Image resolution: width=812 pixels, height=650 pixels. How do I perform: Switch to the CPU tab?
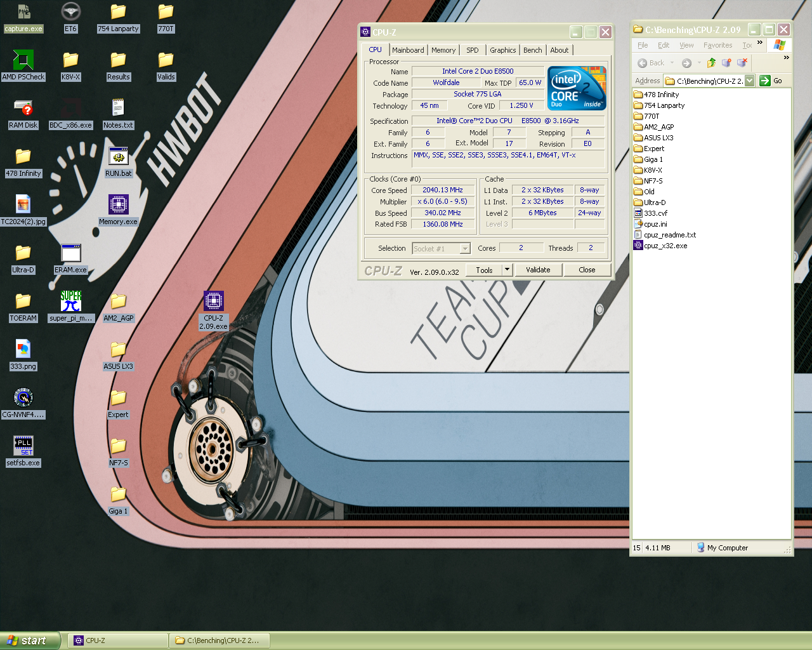376,50
